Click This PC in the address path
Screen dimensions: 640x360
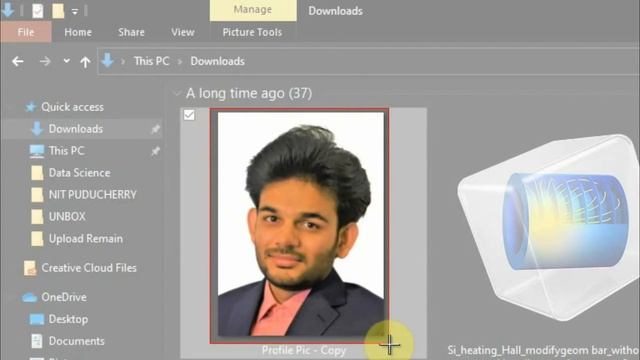(151, 61)
